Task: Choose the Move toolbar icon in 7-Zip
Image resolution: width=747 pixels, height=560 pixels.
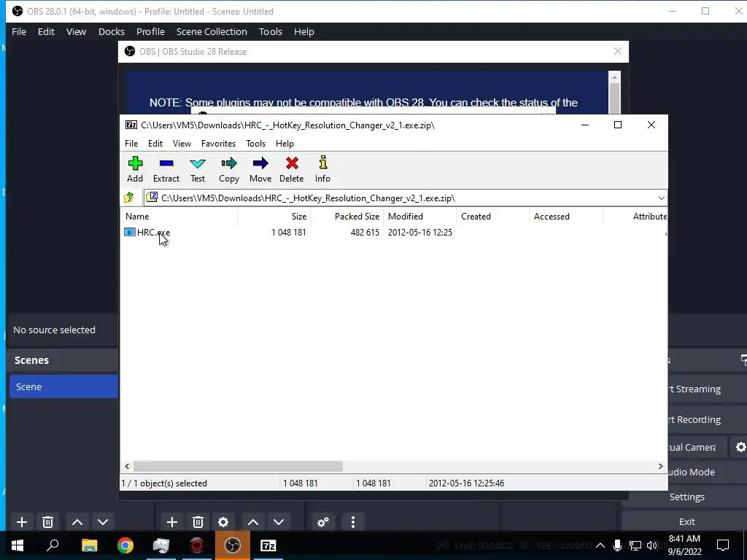Action: click(260, 169)
